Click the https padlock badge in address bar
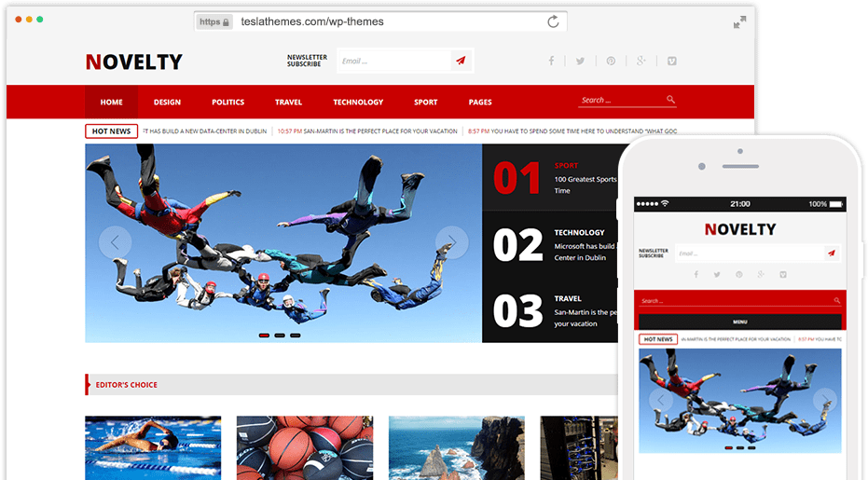The height and width of the screenshot is (480, 868). pos(214,21)
